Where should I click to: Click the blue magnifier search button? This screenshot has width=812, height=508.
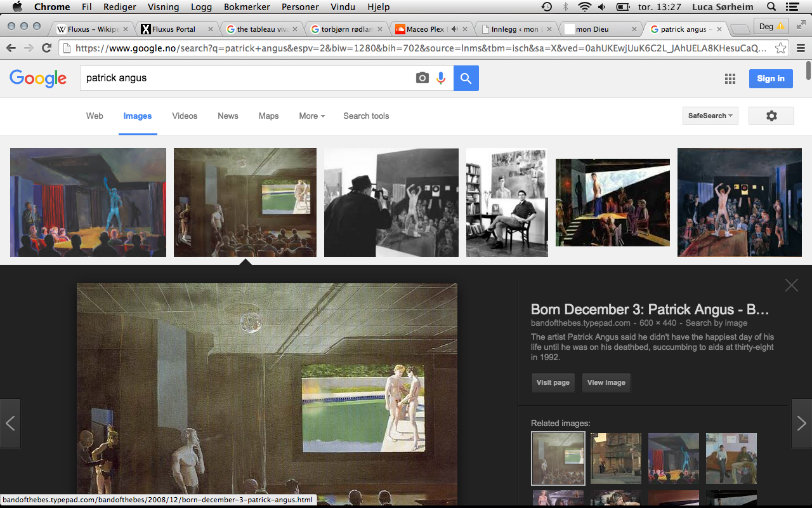[466, 78]
